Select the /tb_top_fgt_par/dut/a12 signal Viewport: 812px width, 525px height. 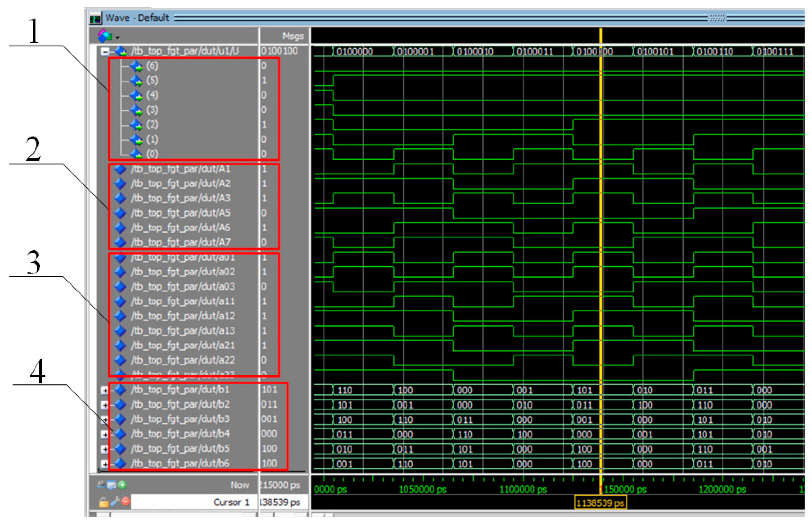pos(182,316)
